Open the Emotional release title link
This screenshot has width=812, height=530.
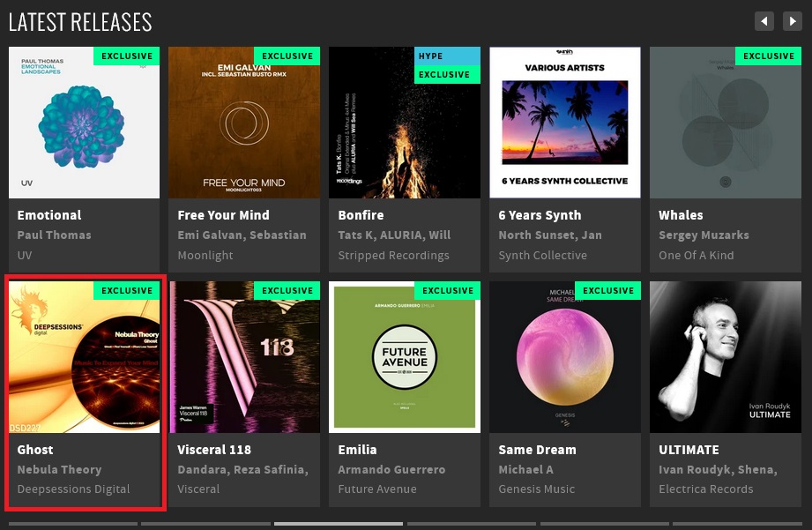tap(49, 215)
